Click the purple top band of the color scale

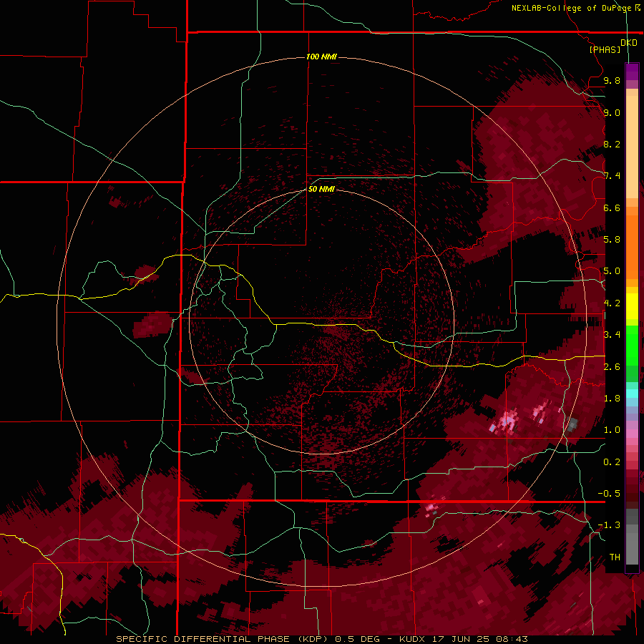(x=632, y=72)
